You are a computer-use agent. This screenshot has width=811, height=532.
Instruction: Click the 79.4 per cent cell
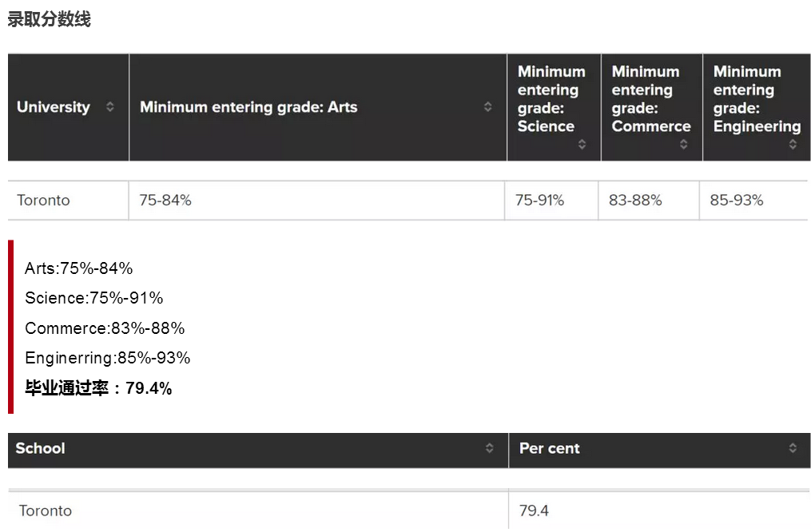click(x=534, y=510)
